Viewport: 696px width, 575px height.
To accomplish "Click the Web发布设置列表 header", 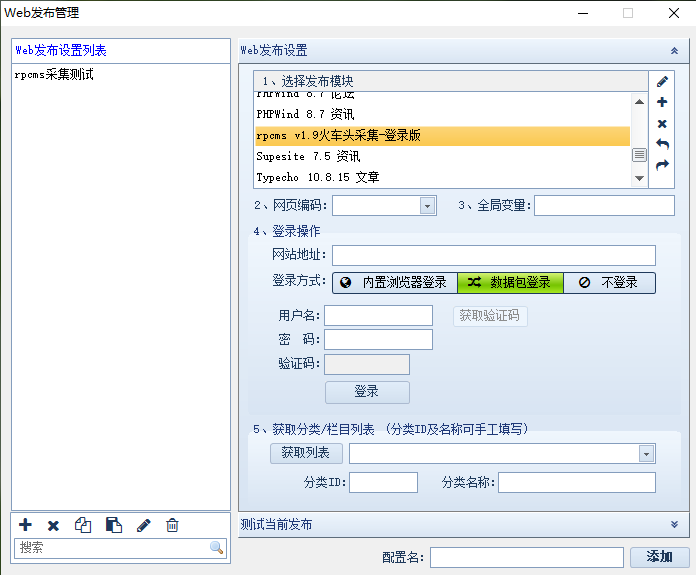I will 121,51.
